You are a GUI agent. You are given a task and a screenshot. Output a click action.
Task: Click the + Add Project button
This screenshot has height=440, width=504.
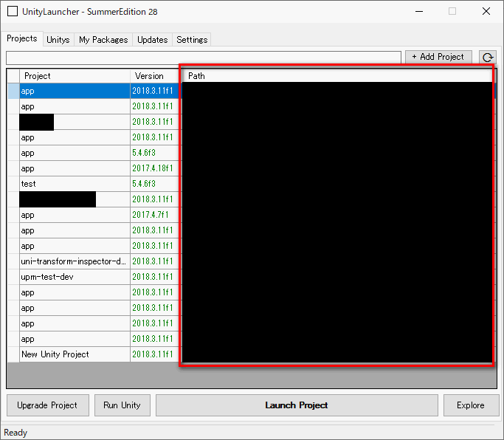(x=438, y=57)
